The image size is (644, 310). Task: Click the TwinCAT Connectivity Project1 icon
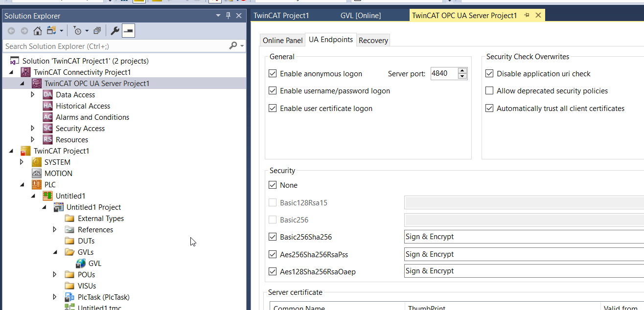[25, 72]
